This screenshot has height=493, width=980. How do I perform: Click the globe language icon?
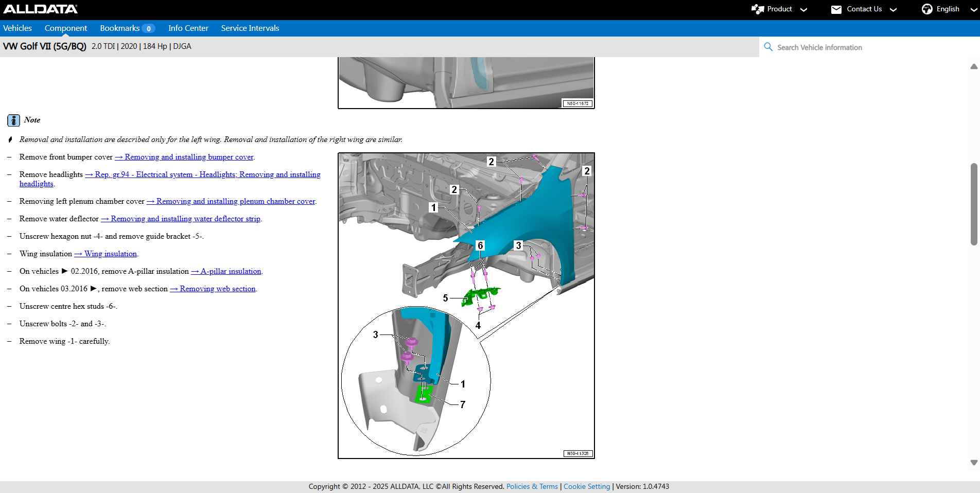click(926, 9)
